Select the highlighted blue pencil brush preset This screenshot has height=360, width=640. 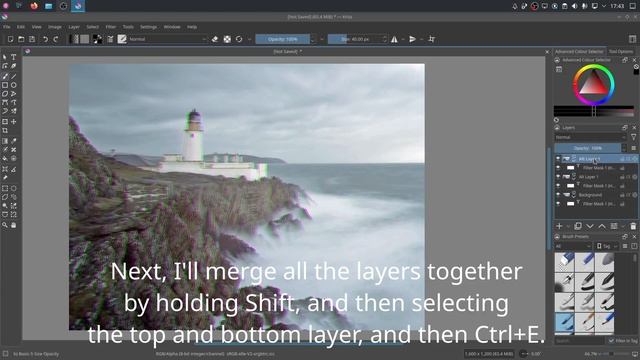point(564,323)
